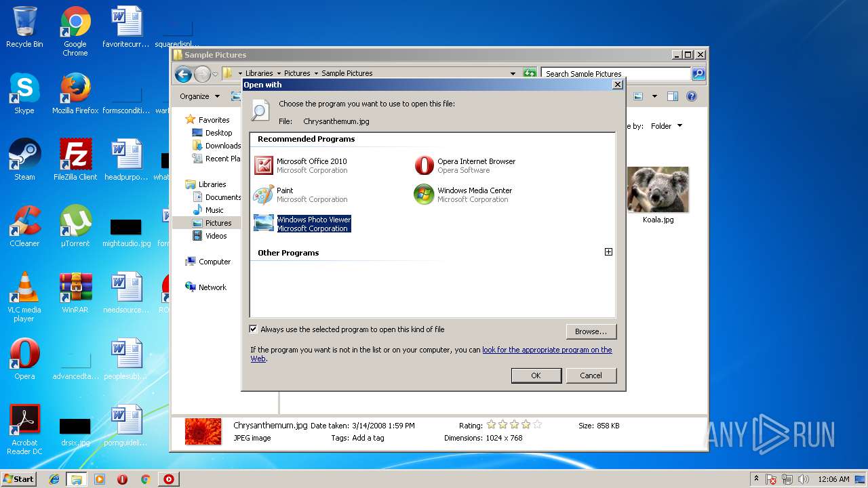Viewport: 868px width, 488px height.
Task: Select the peoplesubj... Word document
Action: (126, 359)
